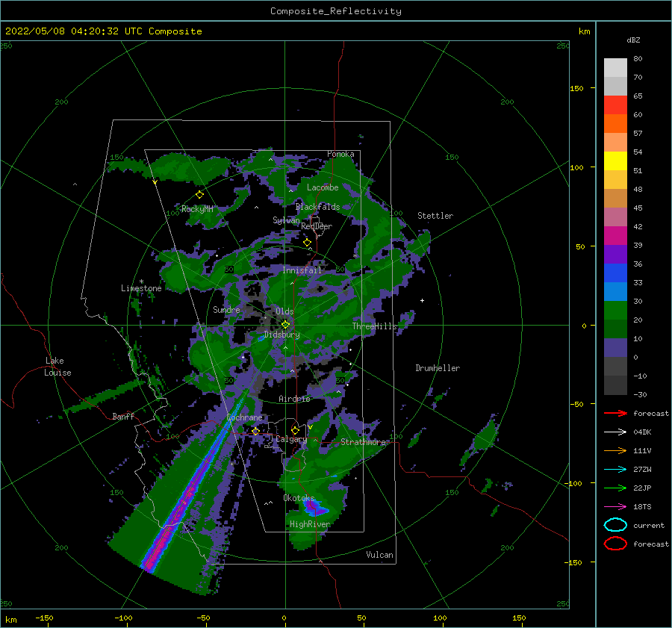
Task: Select the 18TS legend label
Action: click(642, 507)
